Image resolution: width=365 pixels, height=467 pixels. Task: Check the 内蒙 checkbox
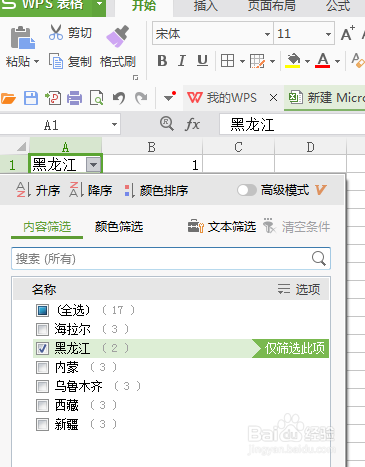tap(42, 368)
